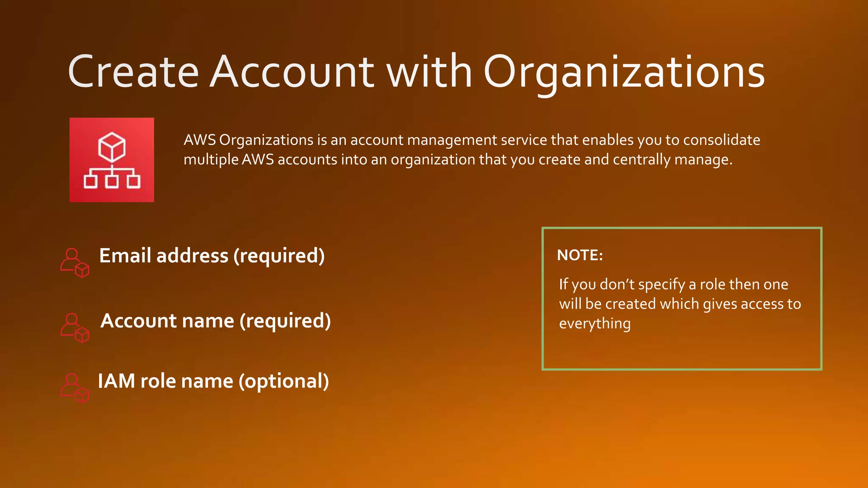Screen dimensions: 868x488
Task: Click the 'Email address (required)' text
Action: point(212,256)
